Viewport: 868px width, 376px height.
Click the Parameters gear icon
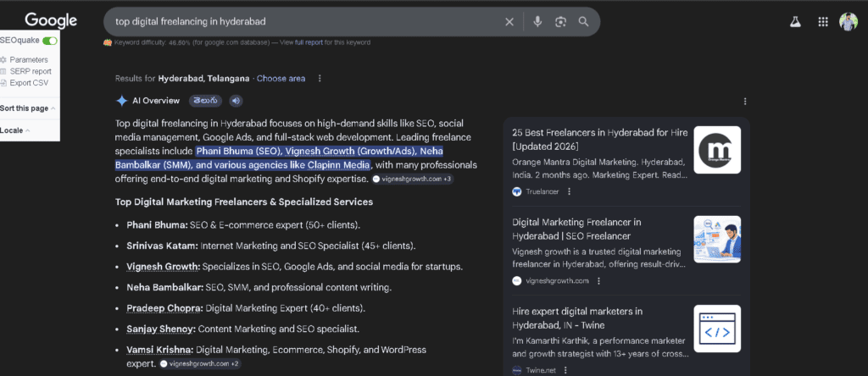click(4, 60)
